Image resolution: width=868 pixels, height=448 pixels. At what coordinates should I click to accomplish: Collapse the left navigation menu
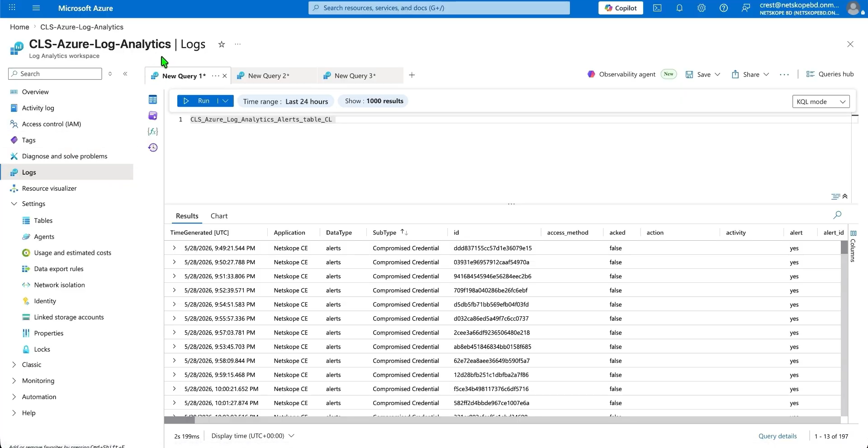pos(125,74)
